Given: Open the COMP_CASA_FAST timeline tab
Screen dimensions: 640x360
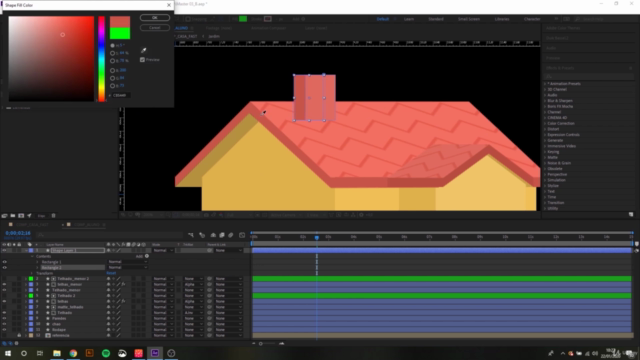Looking at the screenshot, I should tap(32, 224).
